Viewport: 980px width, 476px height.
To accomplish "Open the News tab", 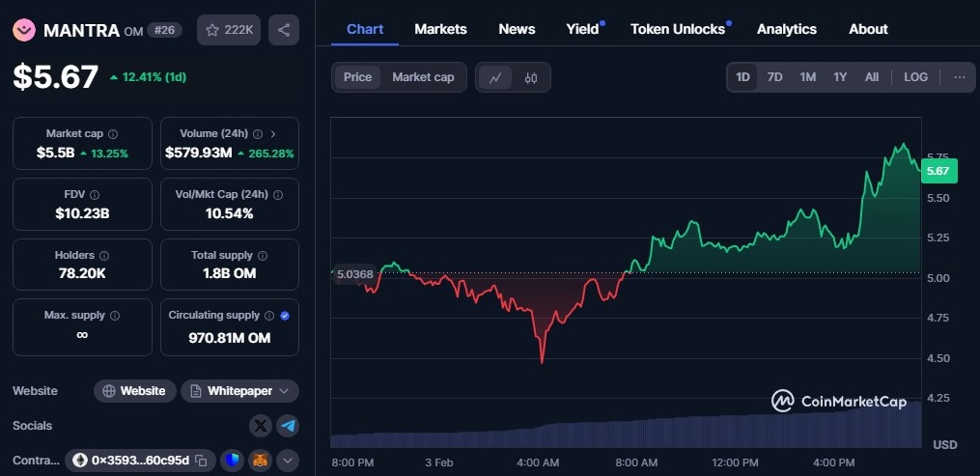I will (x=517, y=29).
